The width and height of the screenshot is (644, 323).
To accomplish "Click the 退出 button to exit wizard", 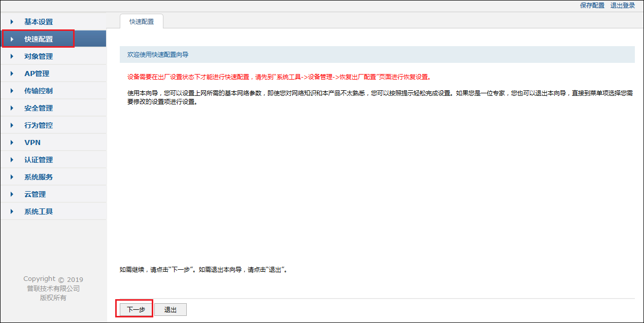I will click(170, 309).
